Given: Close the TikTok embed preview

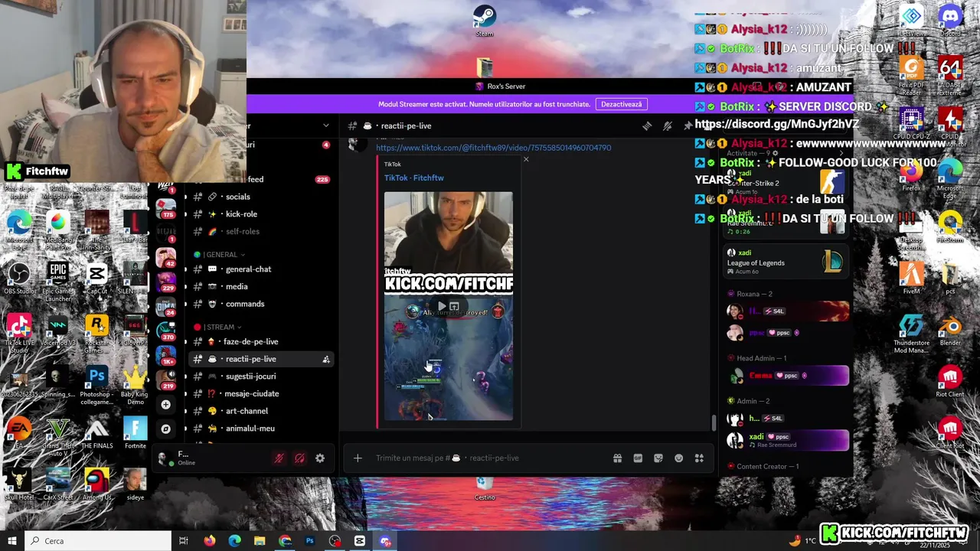Looking at the screenshot, I should [x=526, y=159].
